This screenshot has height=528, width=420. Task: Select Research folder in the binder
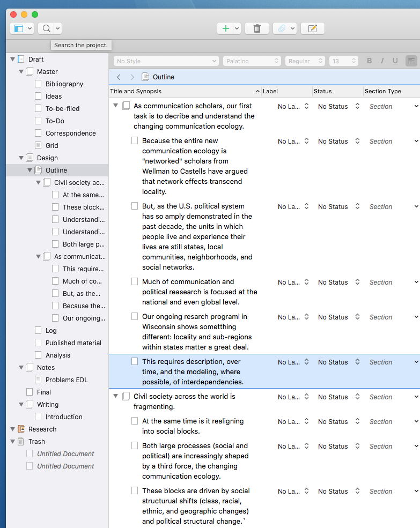[42, 429]
